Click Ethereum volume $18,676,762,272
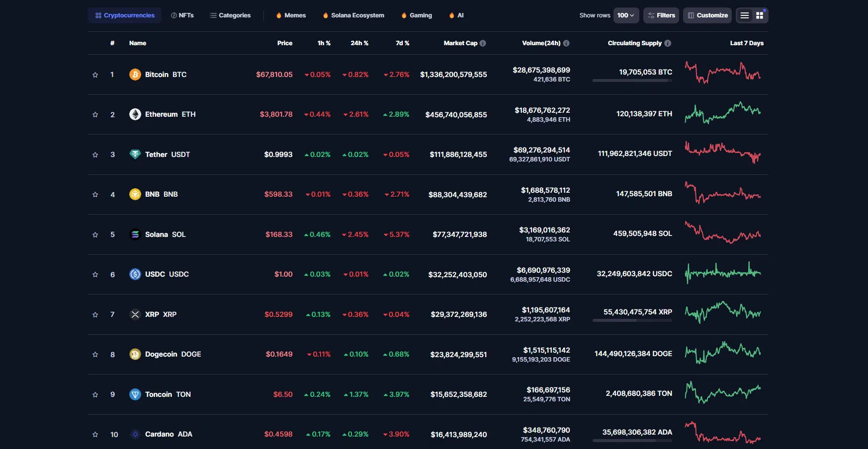The width and height of the screenshot is (868, 449). coord(542,110)
